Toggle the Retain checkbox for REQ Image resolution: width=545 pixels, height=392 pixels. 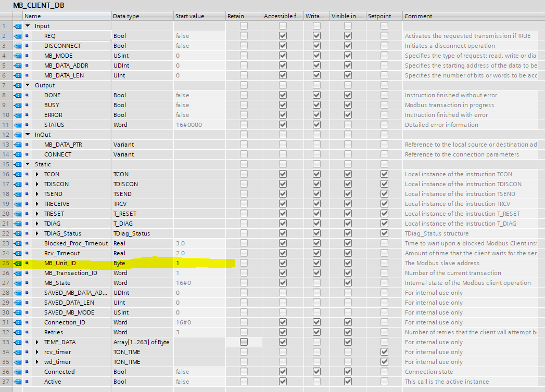244,36
